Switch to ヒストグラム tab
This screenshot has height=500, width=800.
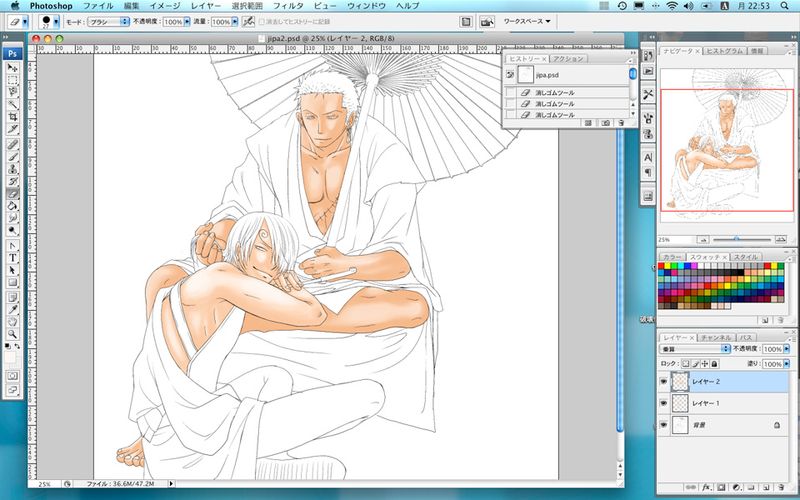coord(724,51)
